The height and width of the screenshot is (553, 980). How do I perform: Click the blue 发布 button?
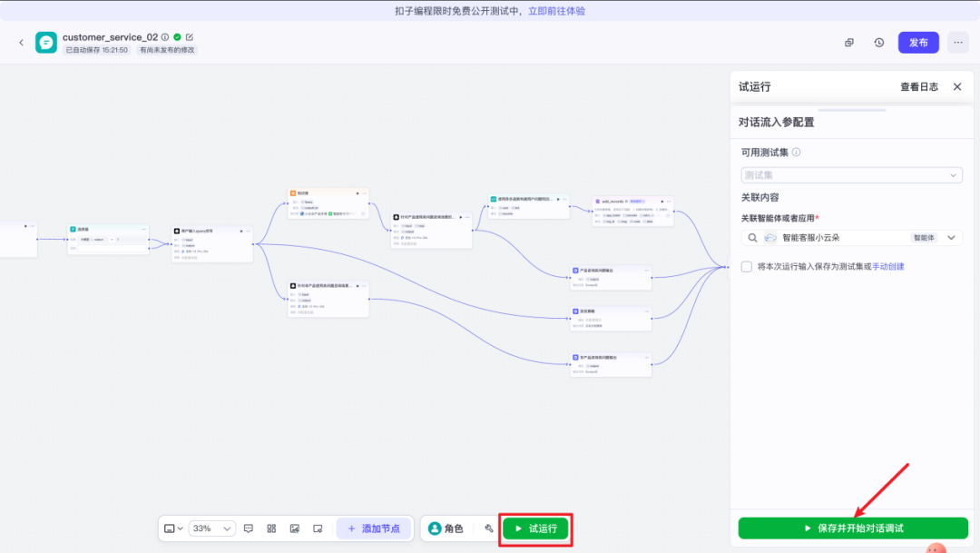pos(918,43)
